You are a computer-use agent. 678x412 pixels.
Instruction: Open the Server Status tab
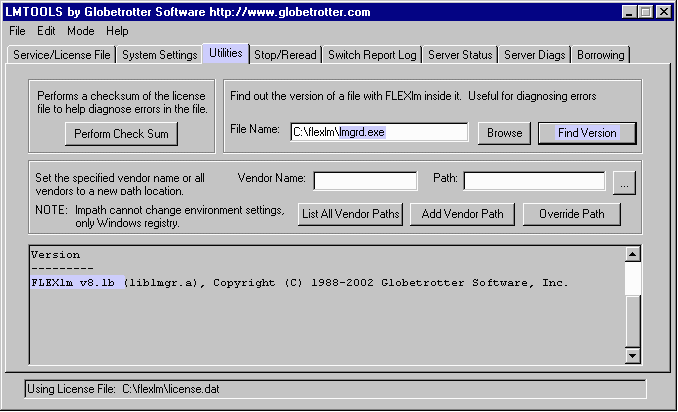[460, 55]
